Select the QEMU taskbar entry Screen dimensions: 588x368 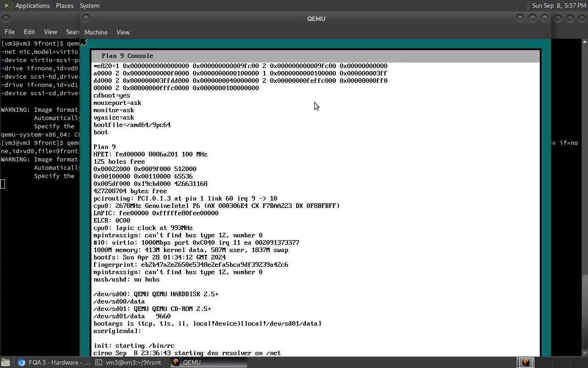point(209,362)
